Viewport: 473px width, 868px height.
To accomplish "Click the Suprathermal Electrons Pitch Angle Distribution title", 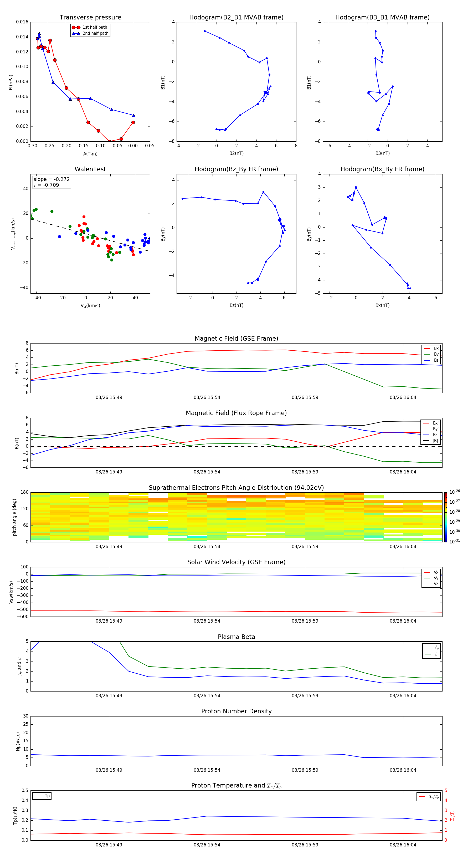I will 236,488.
